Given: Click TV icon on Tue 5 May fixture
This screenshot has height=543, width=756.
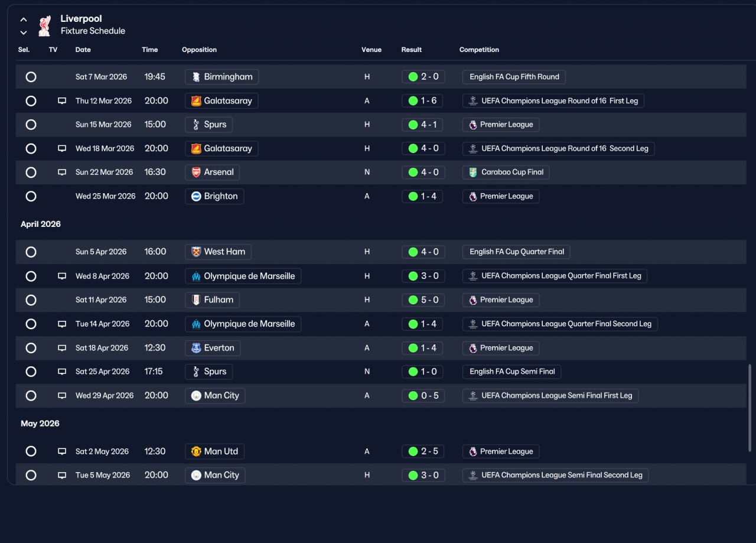Looking at the screenshot, I should point(62,476).
